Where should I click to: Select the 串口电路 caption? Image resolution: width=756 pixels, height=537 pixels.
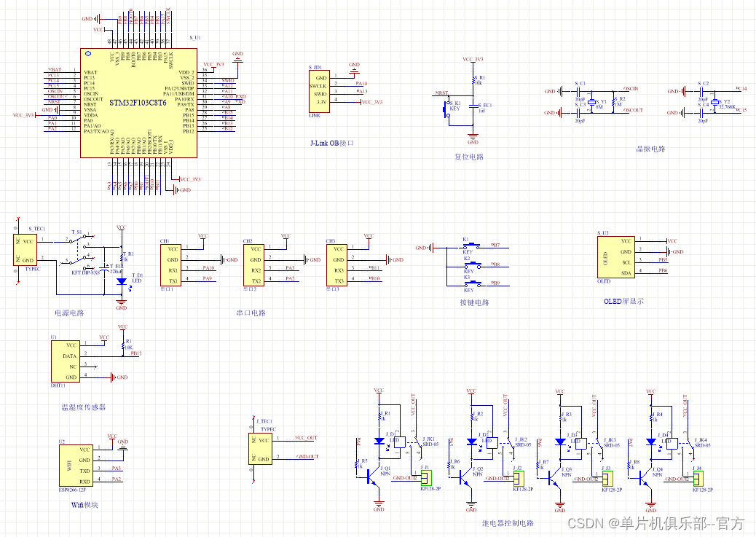point(251,313)
